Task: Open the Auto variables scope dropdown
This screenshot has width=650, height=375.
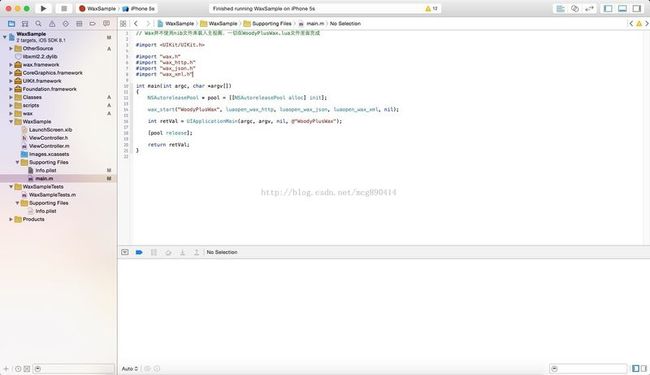Action: point(129,368)
